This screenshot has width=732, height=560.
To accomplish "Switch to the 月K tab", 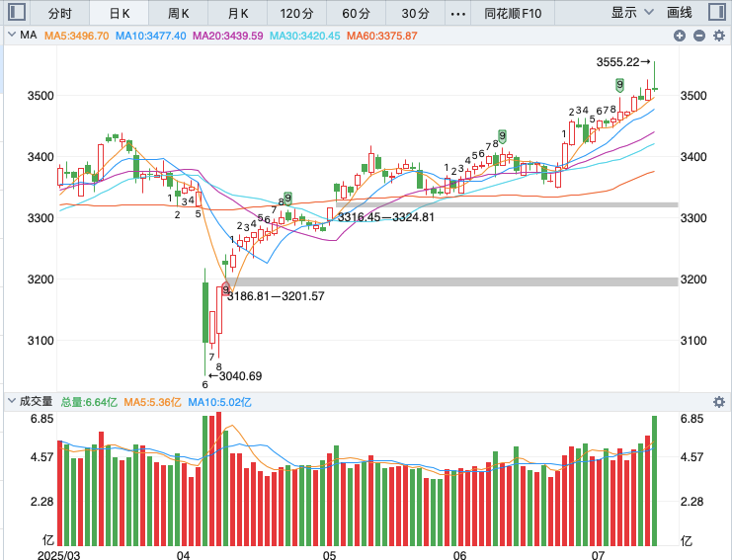I will [238, 13].
